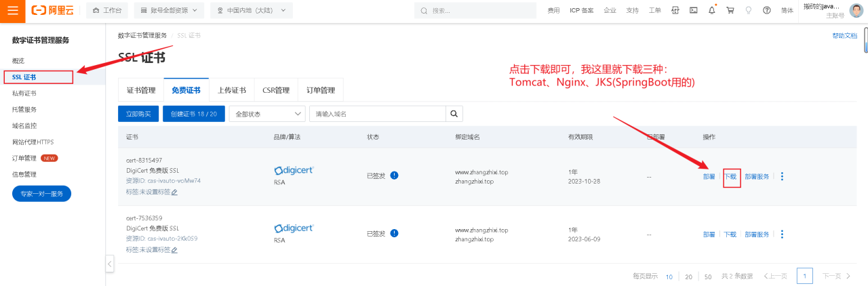Click 下载 for cert-7536359

pyautogui.click(x=730, y=234)
